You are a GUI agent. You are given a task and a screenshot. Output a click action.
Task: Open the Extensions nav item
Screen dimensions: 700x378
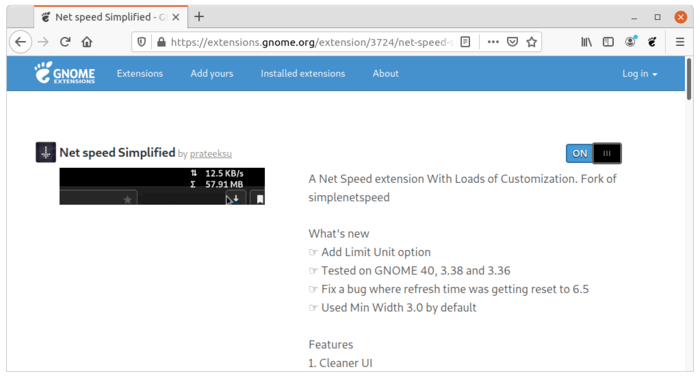pos(140,74)
